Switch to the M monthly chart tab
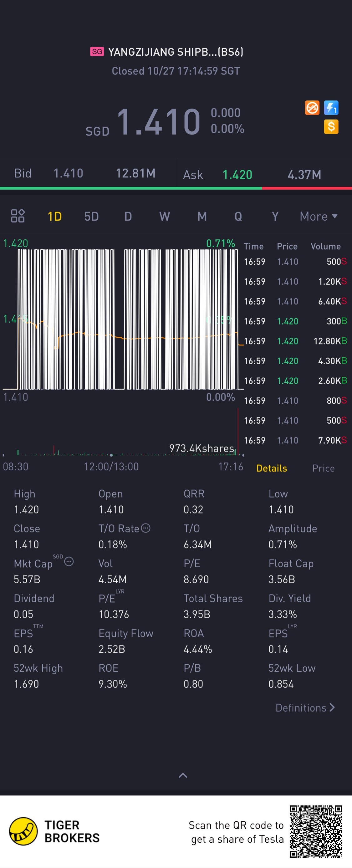 (202, 216)
